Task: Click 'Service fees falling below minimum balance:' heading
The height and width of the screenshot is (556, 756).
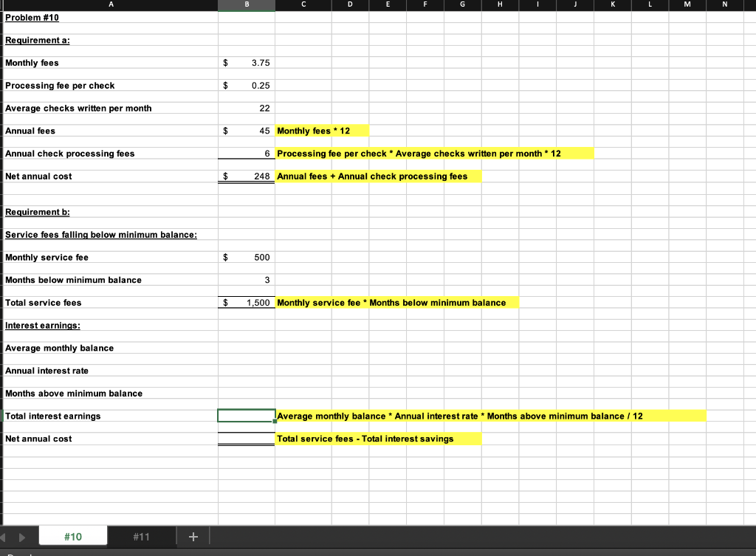Action: tap(100, 234)
